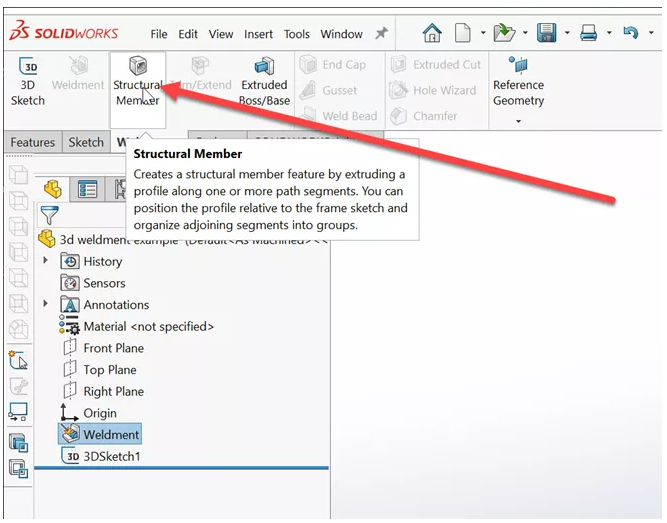Select the Front Plane item
This screenshot has height=523, width=667.
click(103, 348)
